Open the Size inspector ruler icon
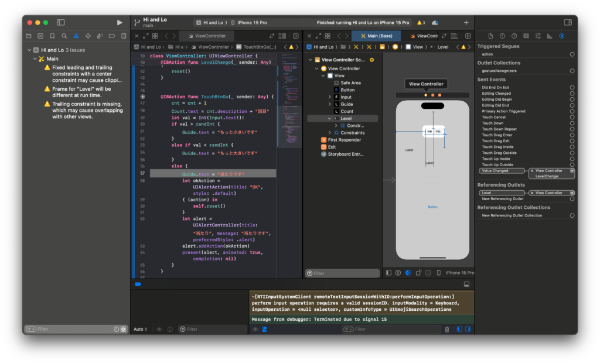The image size is (600, 364). 550,36
